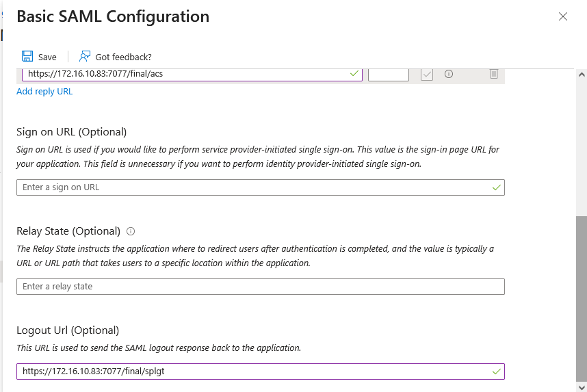The height and width of the screenshot is (392, 587).
Task: Click the index box beside reply URL
Action: click(389, 74)
